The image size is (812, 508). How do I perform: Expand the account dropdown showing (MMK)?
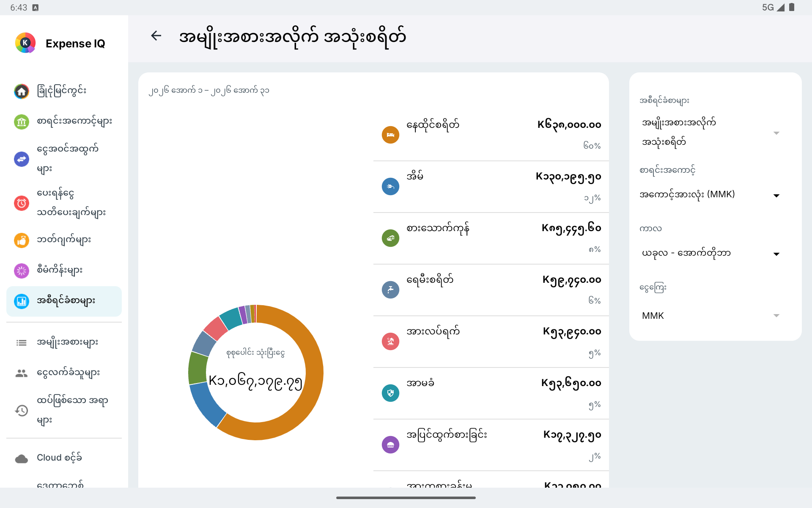pos(710,195)
